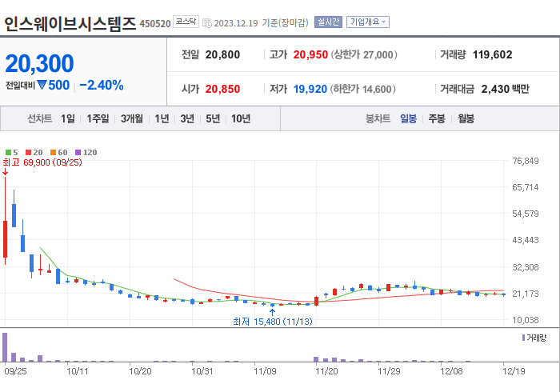Click the -2.40% change rate
Viewport: 560px width, 392px height.
pyautogui.click(x=102, y=86)
